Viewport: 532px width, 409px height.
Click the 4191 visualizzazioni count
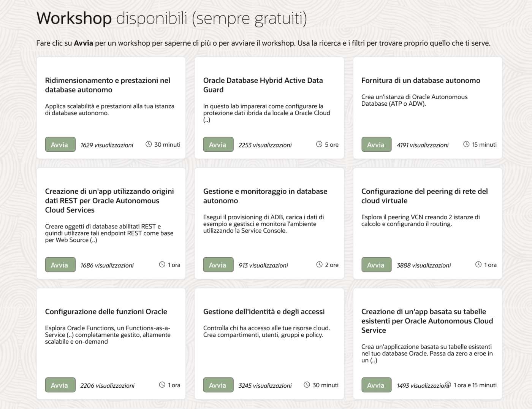(423, 145)
